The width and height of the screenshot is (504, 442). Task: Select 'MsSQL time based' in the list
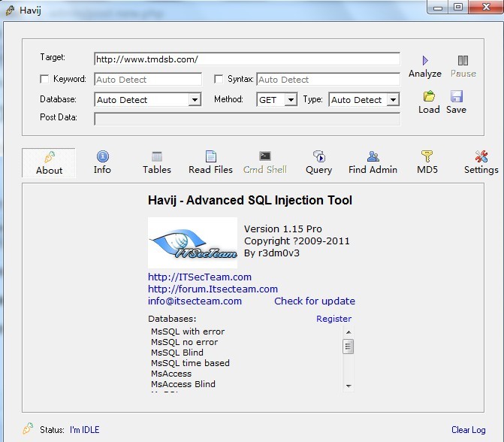tap(190, 363)
